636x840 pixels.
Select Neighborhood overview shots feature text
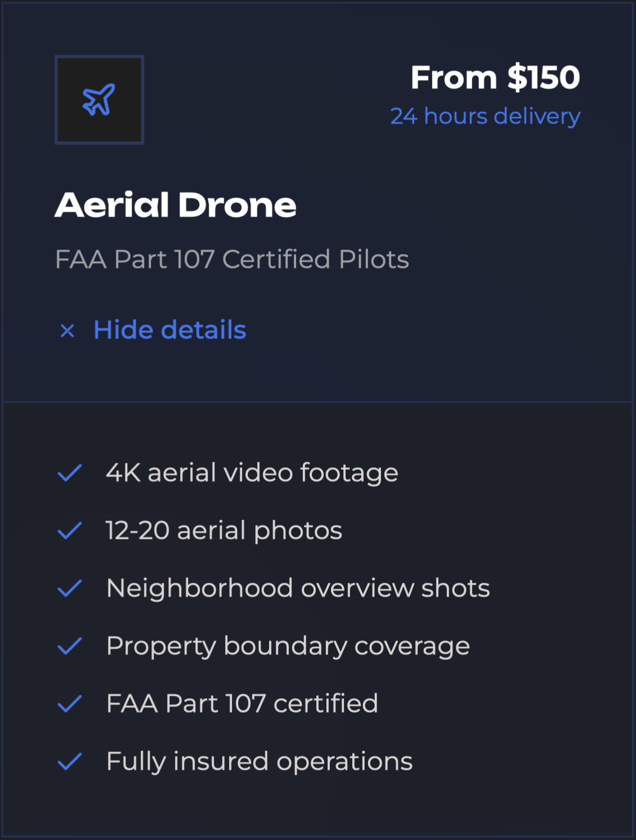tap(298, 588)
